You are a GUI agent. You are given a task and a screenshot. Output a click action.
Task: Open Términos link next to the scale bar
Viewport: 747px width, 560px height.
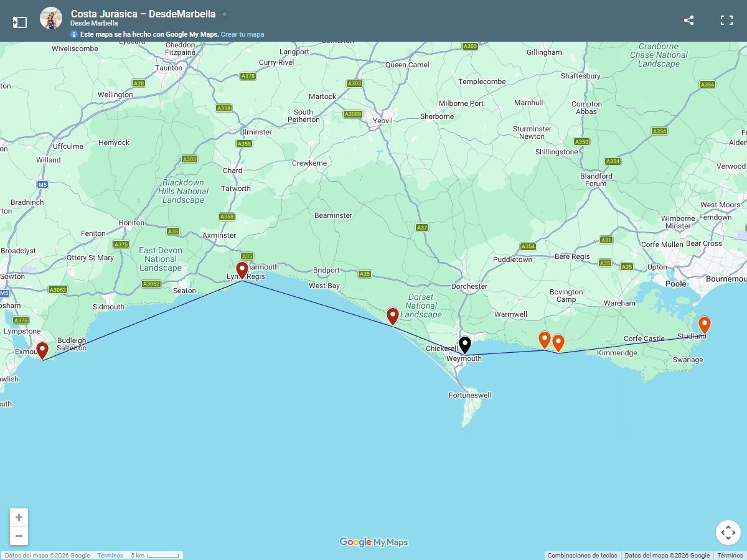tap(110, 556)
